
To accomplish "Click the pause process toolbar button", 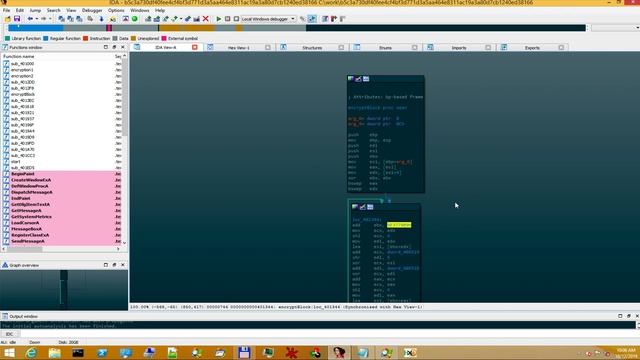I will 228,19.
